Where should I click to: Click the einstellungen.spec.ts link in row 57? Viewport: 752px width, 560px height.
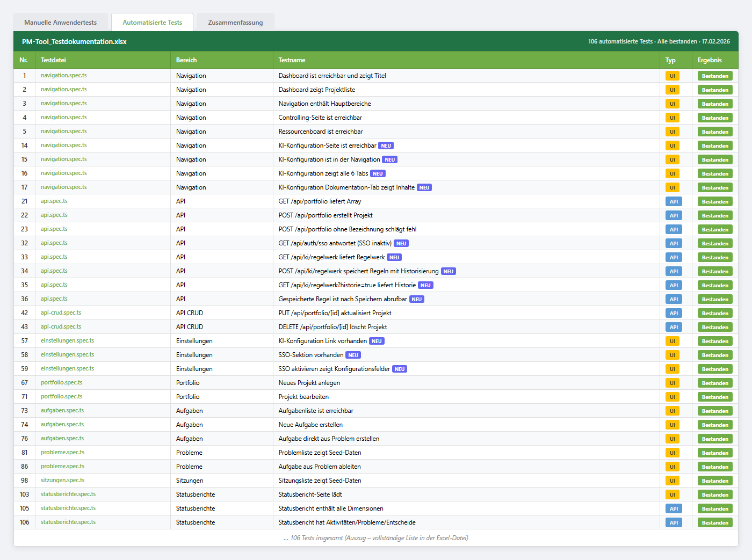click(x=68, y=340)
